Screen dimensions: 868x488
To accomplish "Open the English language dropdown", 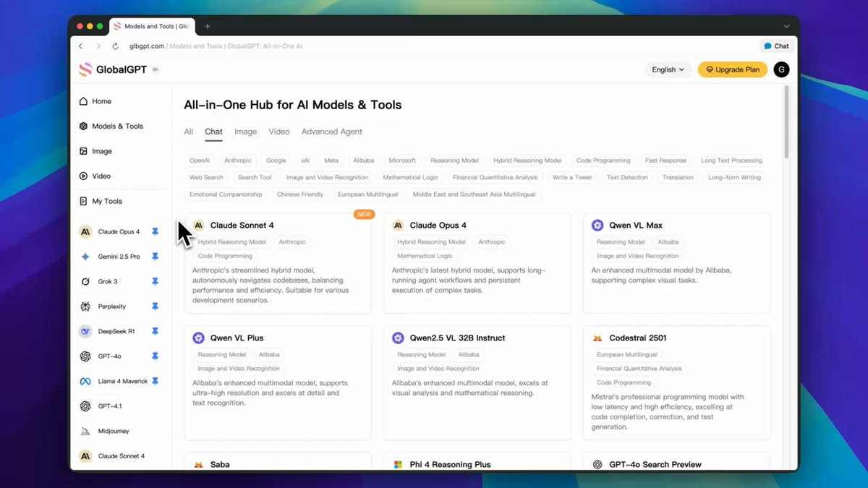I will (x=668, y=69).
